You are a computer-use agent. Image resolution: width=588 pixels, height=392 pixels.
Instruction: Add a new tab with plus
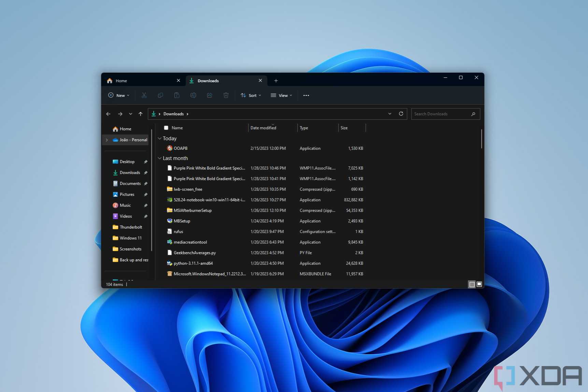click(276, 81)
